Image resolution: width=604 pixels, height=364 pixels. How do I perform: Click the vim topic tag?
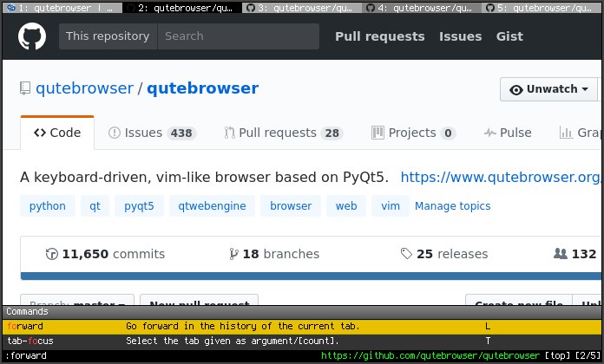tap(391, 206)
